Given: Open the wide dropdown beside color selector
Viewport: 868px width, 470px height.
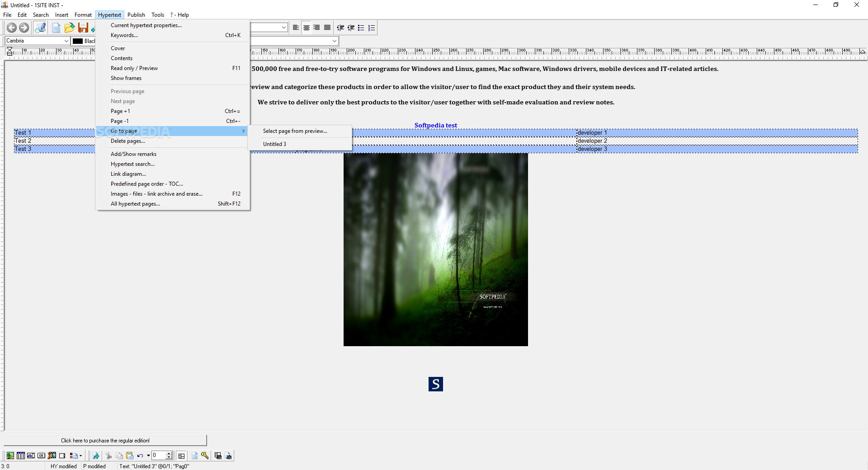Looking at the screenshot, I should tap(335, 41).
